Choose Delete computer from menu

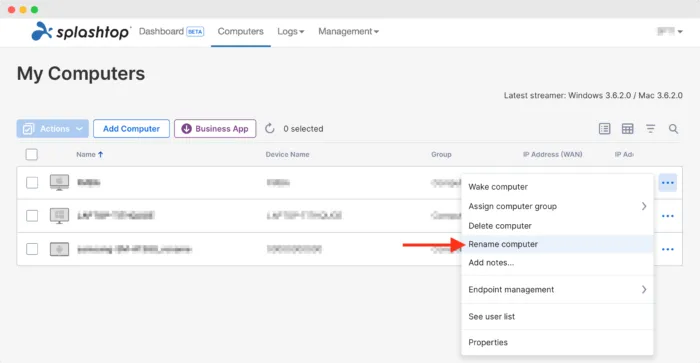coord(557,226)
